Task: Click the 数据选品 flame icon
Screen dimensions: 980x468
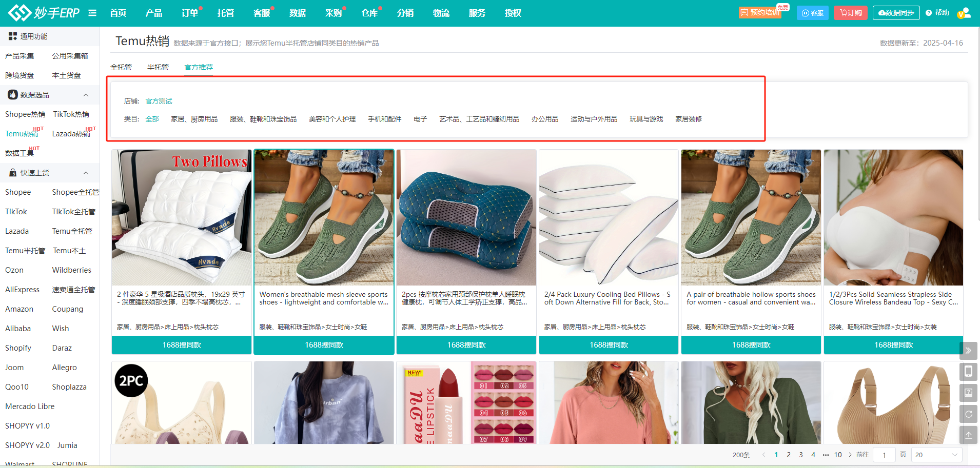Action: point(13,95)
